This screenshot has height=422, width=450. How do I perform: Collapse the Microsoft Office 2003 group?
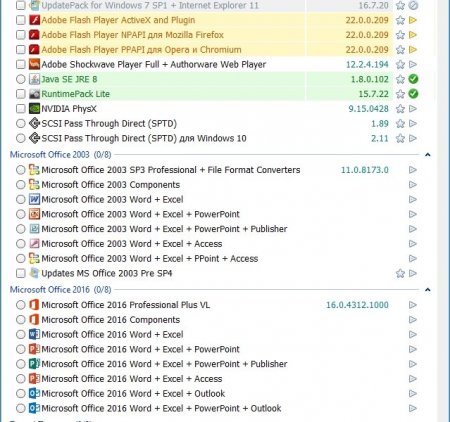427,155
